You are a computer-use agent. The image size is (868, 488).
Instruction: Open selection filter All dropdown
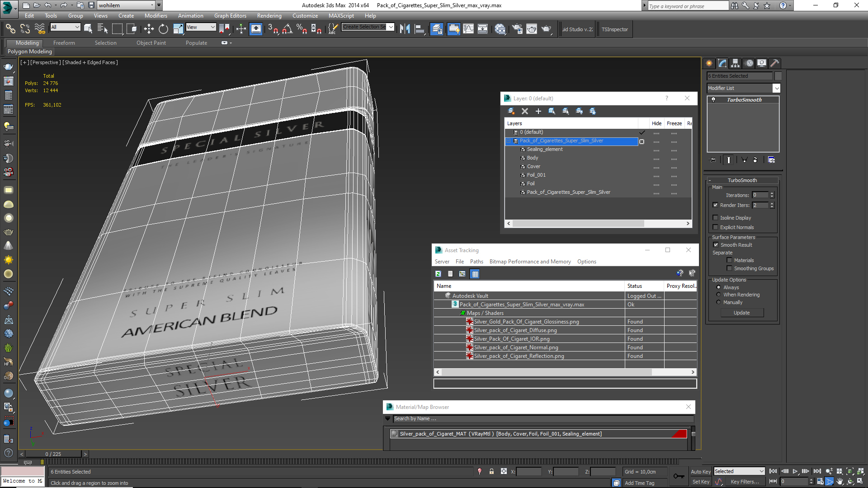(x=65, y=27)
